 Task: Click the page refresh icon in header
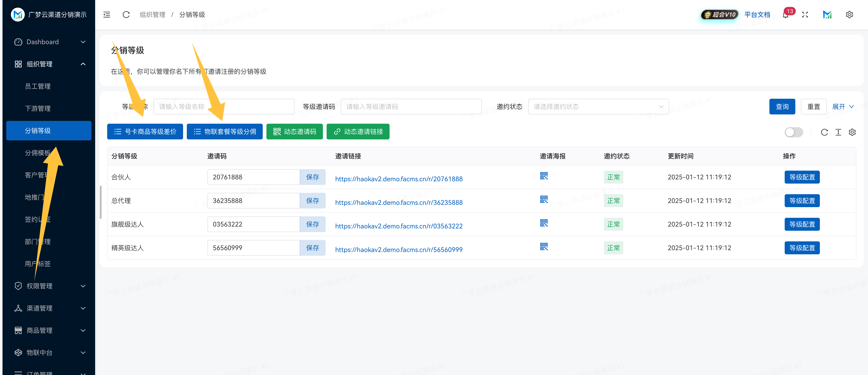126,15
